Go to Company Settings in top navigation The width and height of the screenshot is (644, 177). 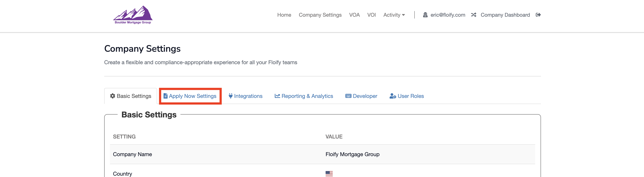click(320, 15)
